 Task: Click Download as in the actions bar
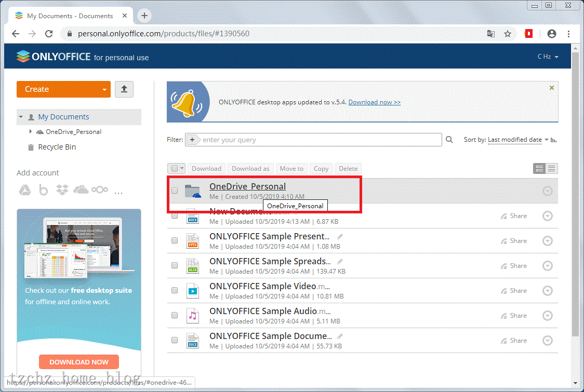tap(250, 169)
